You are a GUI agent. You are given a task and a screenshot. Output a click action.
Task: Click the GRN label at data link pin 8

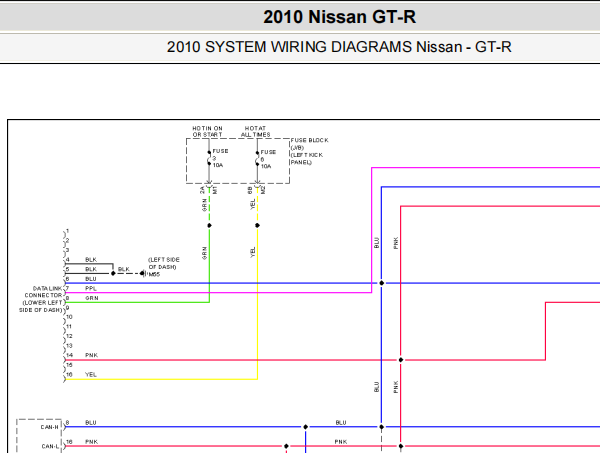[92, 298]
